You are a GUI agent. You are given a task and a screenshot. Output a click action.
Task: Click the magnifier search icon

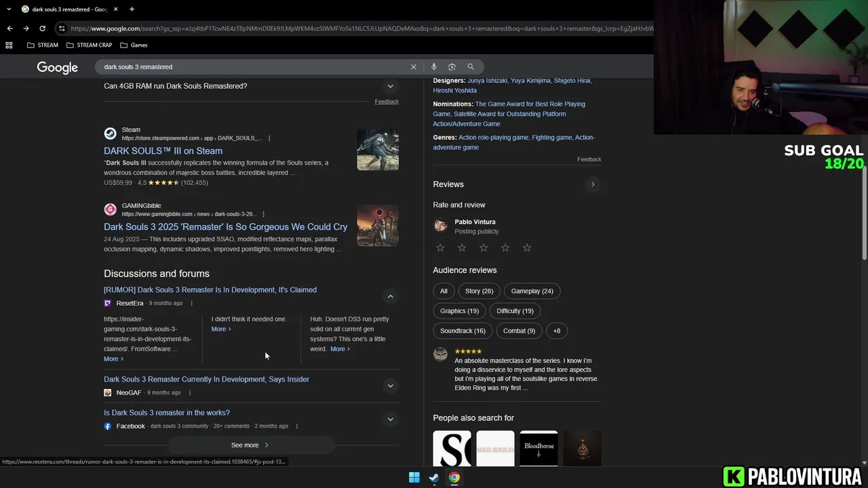(x=471, y=66)
